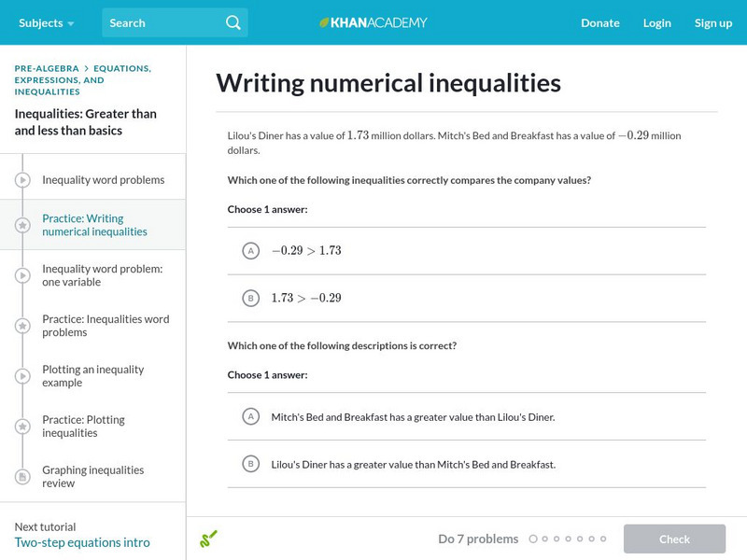Click the first problem progress circle

[533, 539]
